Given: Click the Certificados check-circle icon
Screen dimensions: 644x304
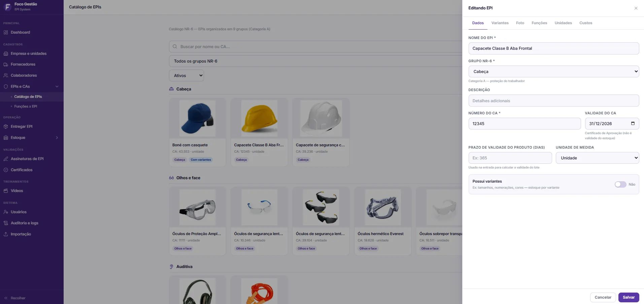Looking at the screenshot, I should coord(6,170).
